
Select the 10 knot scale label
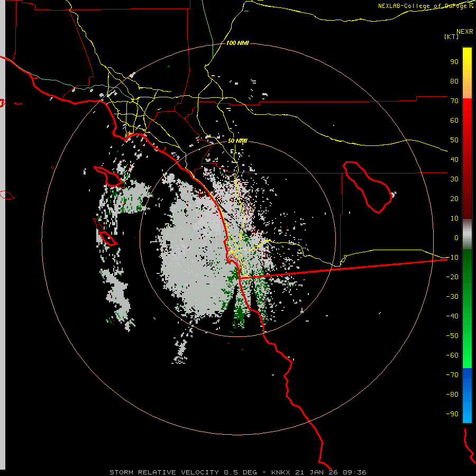454,218
